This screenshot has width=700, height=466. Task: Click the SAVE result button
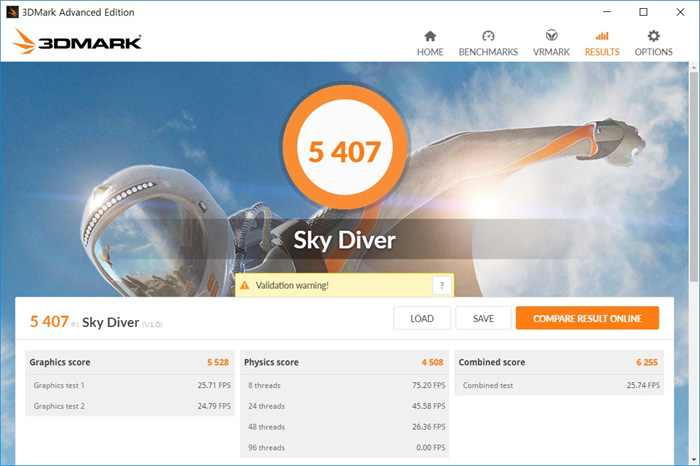click(483, 318)
